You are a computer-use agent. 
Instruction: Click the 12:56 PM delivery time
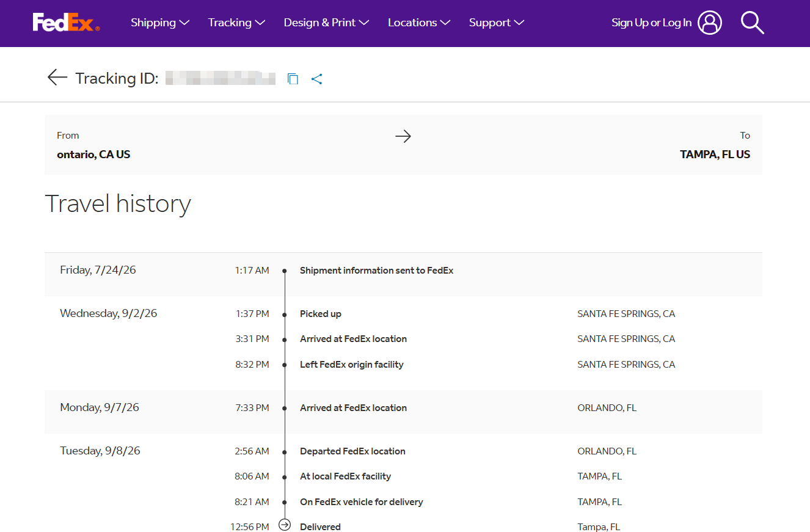(249, 527)
